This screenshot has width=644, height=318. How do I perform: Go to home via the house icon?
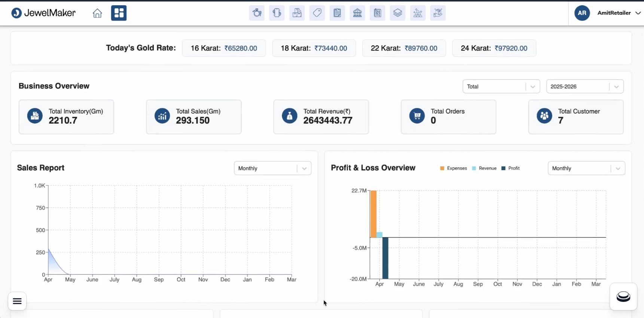coord(97,13)
